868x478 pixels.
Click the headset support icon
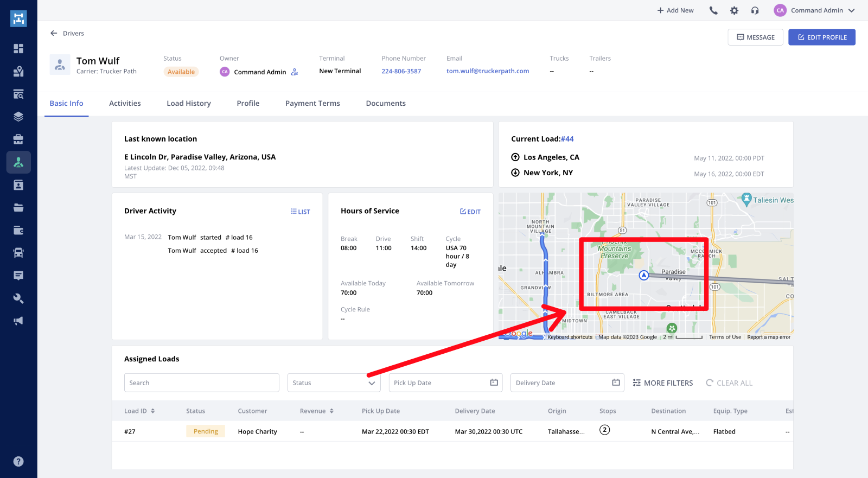(755, 10)
